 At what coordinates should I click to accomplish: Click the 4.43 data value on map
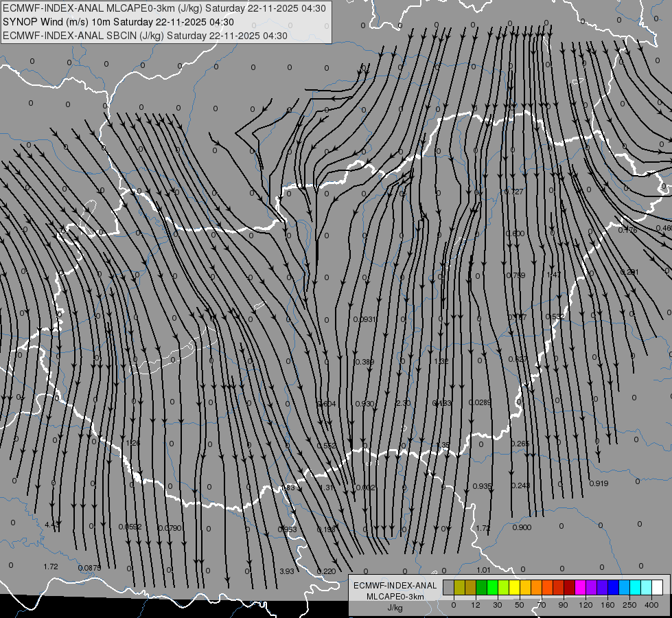(51, 525)
